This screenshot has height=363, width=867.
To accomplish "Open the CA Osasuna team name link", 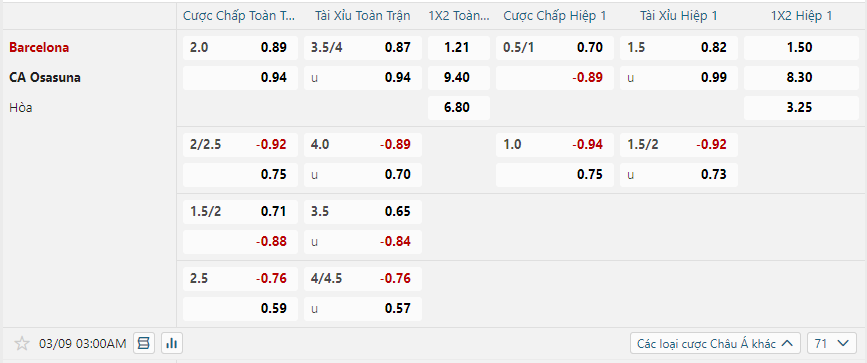I will point(45,78).
